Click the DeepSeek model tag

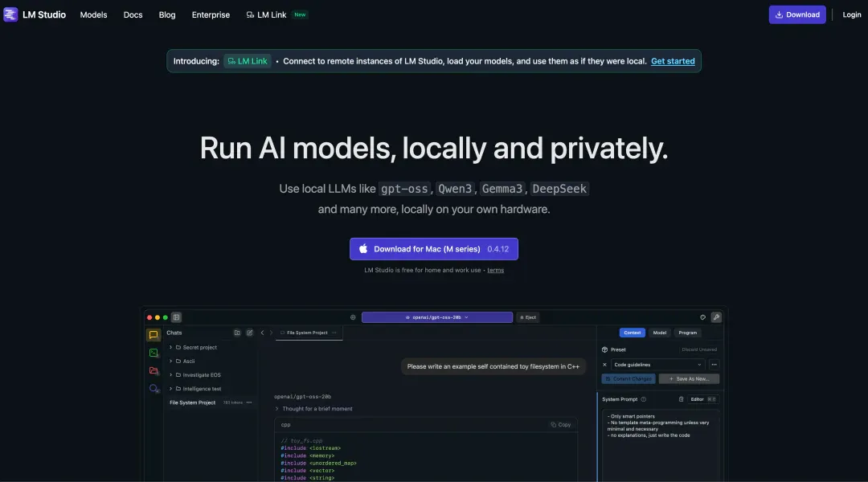coord(559,189)
